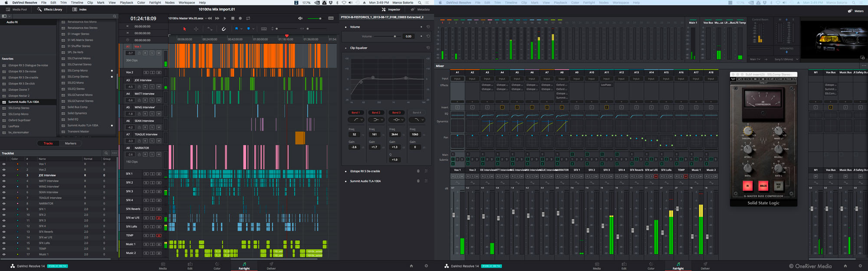Expand viewer with icon below car preview

click(862, 58)
